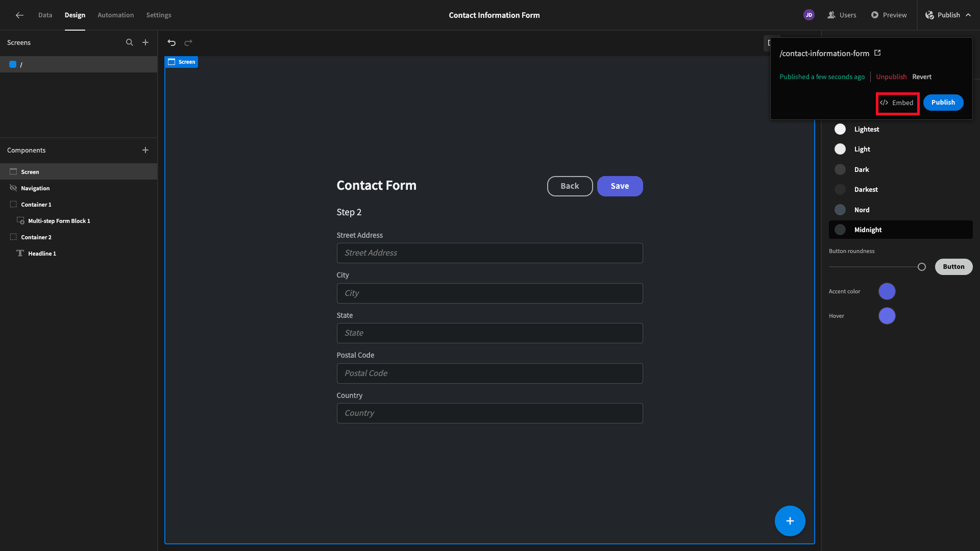Open the Hover color swatch

pyautogui.click(x=887, y=316)
